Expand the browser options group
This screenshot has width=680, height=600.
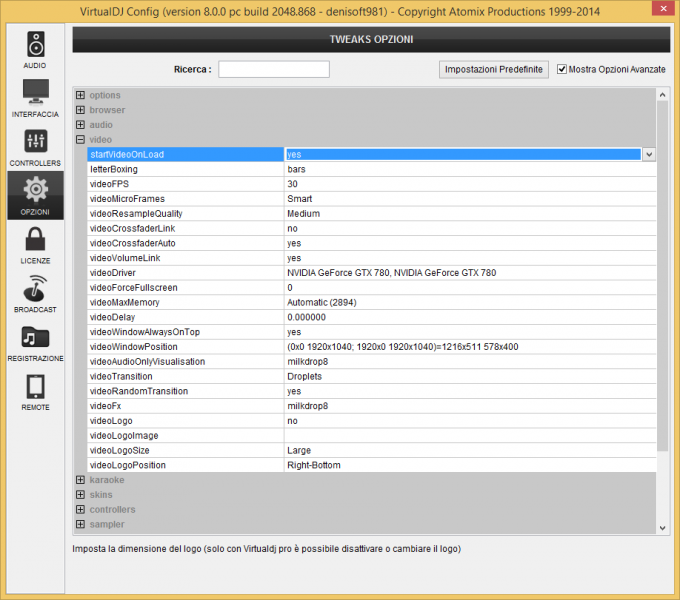(80, 110)
